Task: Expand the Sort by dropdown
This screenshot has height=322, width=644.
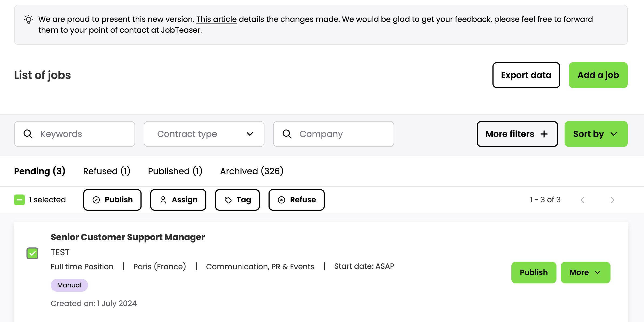Action: pyautogui.click(x=596, y=134)
